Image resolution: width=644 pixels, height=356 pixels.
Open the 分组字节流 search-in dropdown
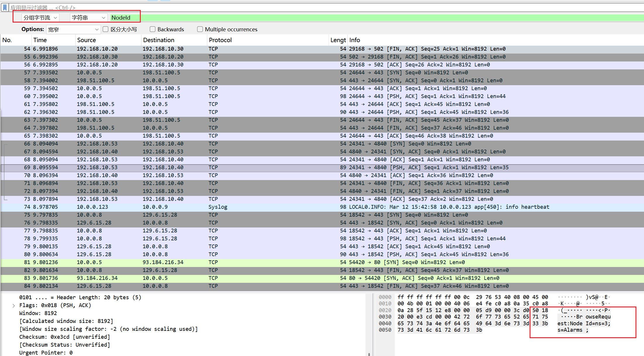click(x=40, y=18)
